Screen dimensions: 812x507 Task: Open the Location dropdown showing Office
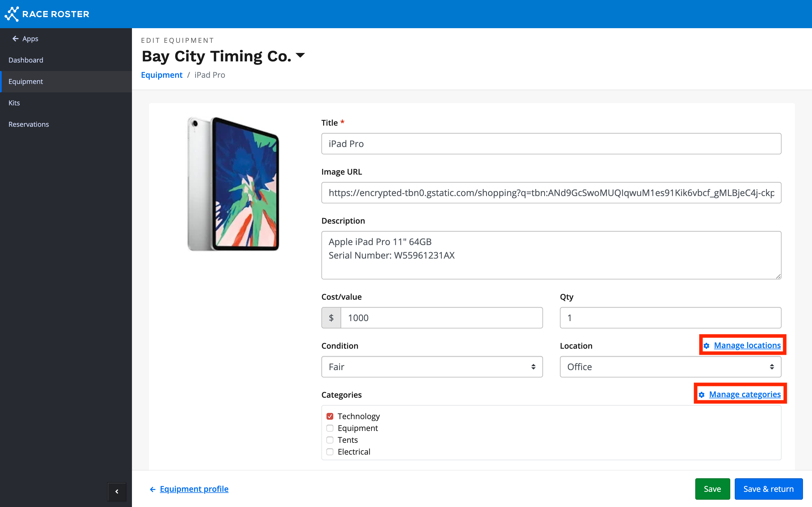pyautogui.click(x=670, y=366)
